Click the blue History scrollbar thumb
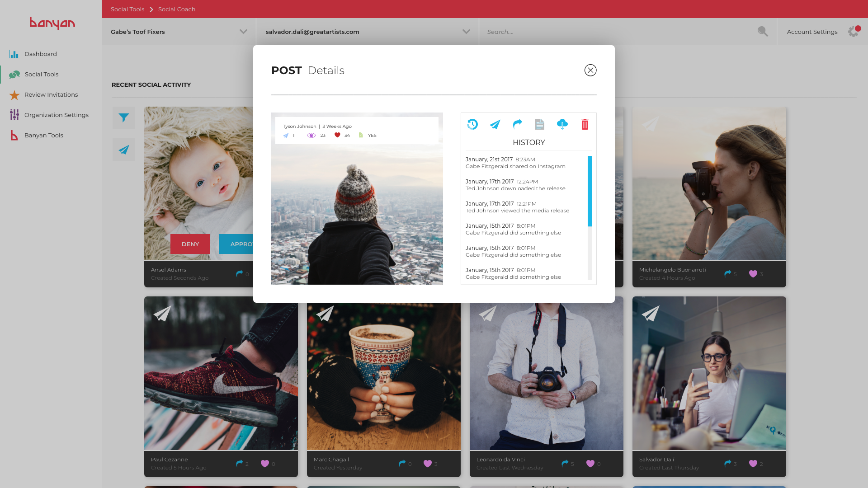 (590, 191)
